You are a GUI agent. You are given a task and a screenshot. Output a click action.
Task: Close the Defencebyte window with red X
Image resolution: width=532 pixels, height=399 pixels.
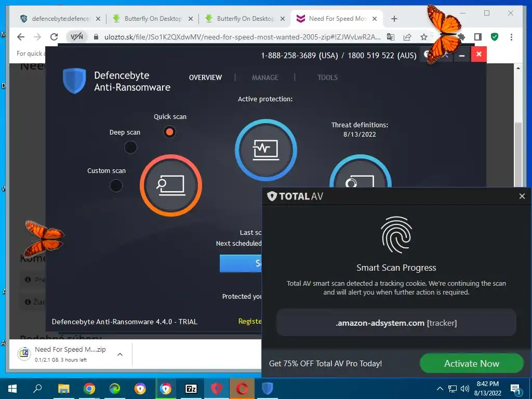tap(478, 54)
